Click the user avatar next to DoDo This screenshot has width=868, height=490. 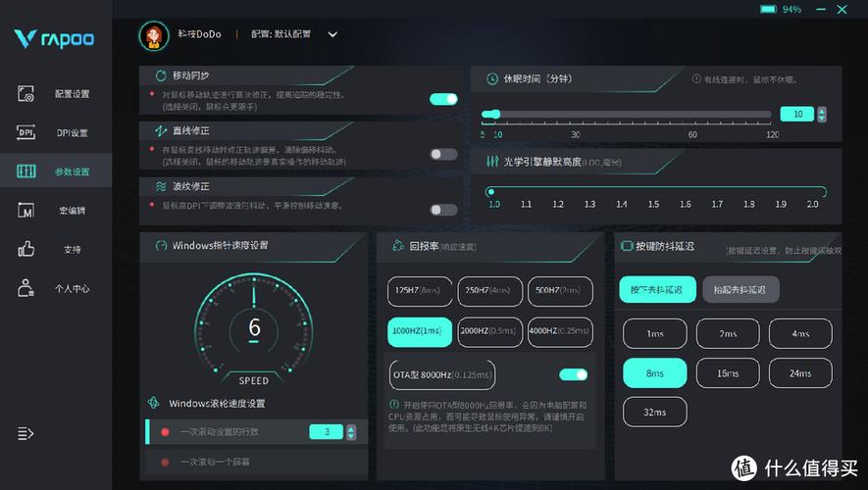pos(153,35)
